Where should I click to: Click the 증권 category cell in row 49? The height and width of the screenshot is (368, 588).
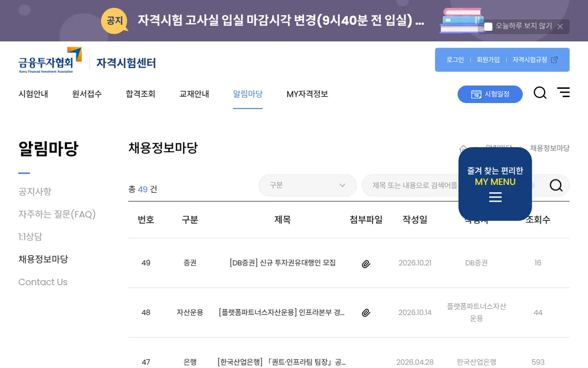(x=190, y=263)
